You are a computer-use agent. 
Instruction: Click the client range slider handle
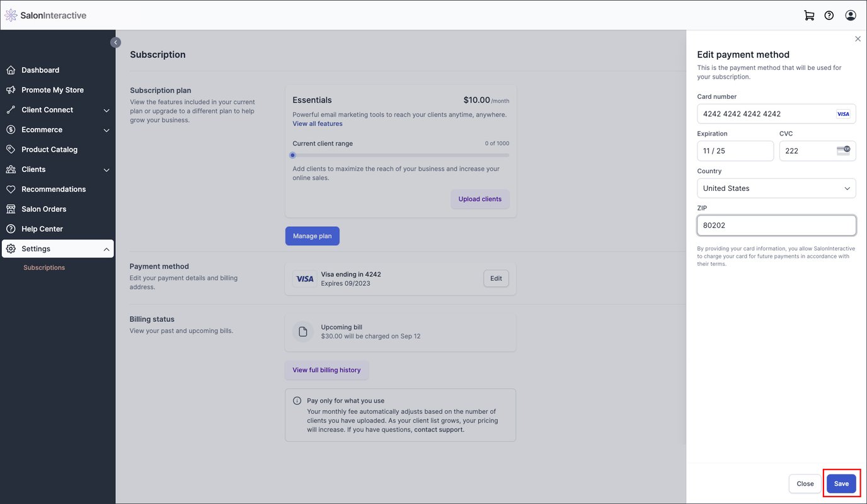pos(292,155)
